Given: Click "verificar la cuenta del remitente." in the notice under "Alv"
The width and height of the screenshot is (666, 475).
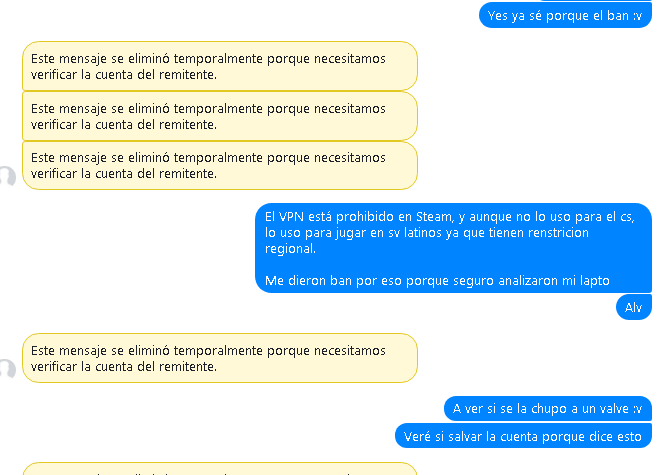Looking at the screenshot, I should (124, 367).
